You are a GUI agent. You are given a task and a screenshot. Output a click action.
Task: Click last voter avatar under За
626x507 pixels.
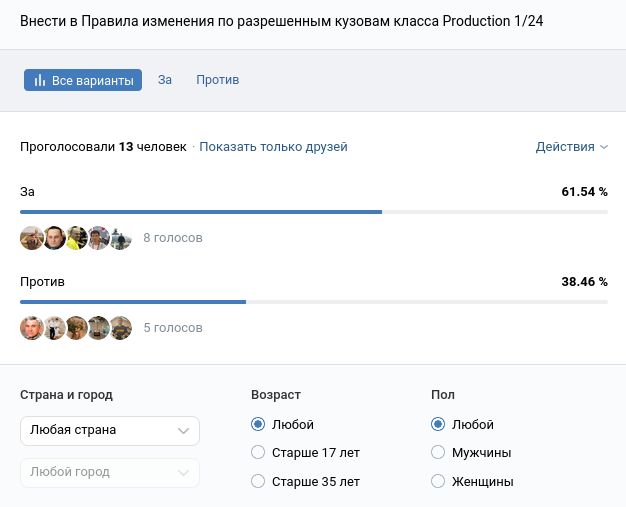(x=121, y=238)
